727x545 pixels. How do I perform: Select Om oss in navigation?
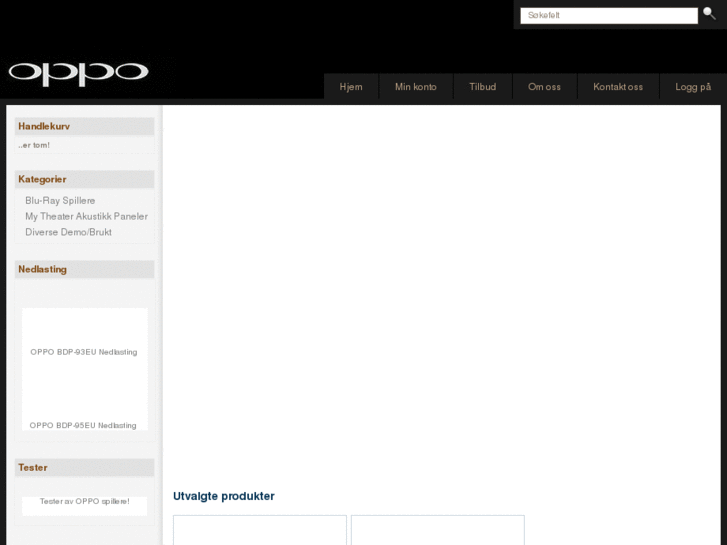click(544, 87)
